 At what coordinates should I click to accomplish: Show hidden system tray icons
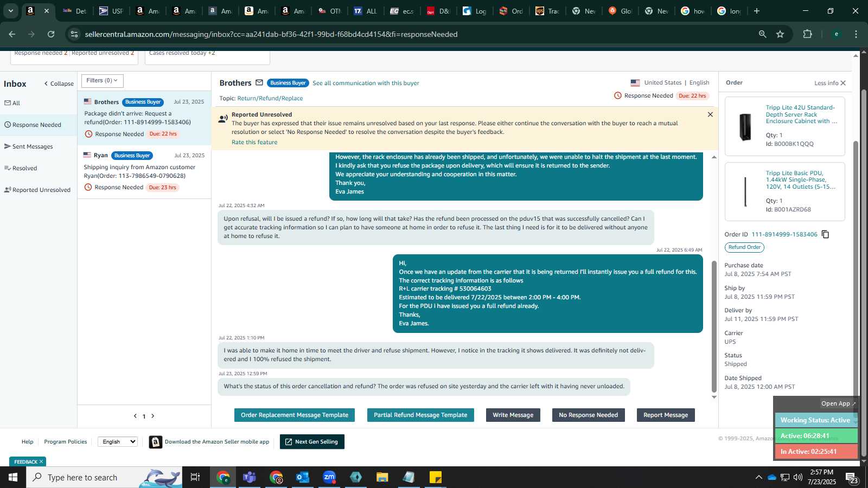tap(758, 477)
